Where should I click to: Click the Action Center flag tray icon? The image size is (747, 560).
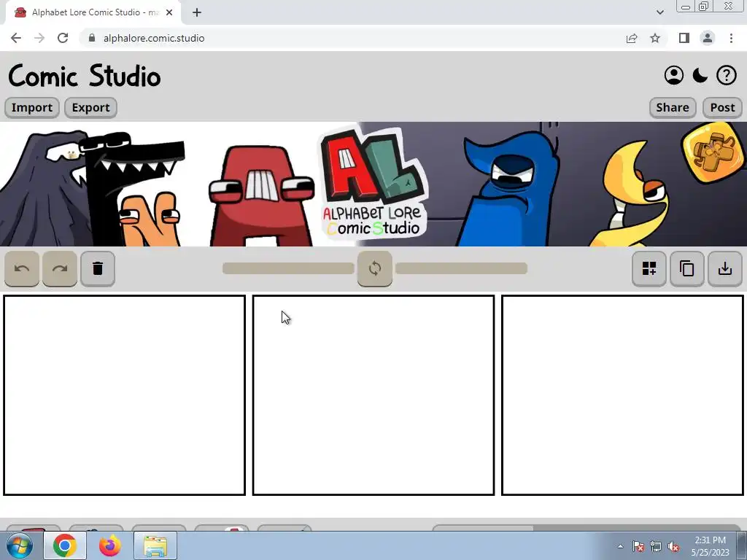pos(638,546)
